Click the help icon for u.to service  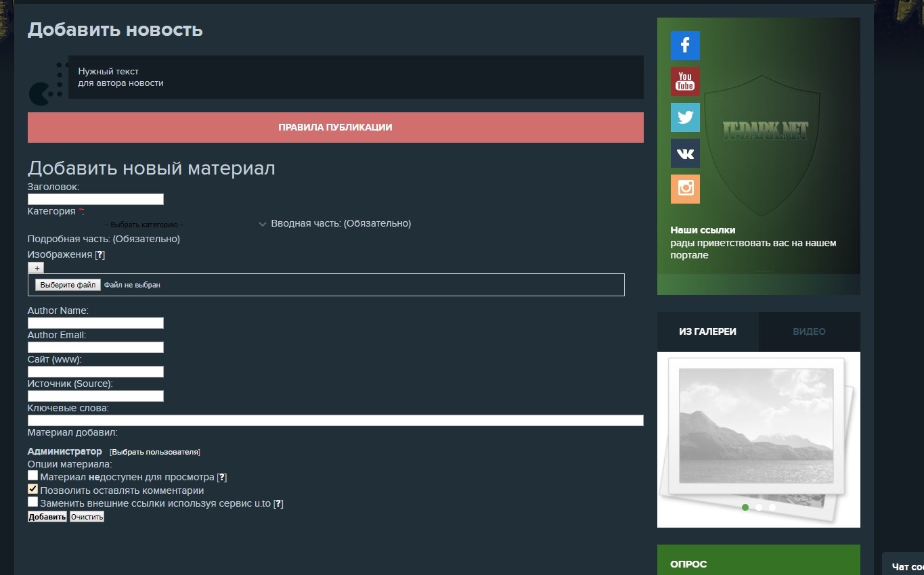[x=278, y=504]
